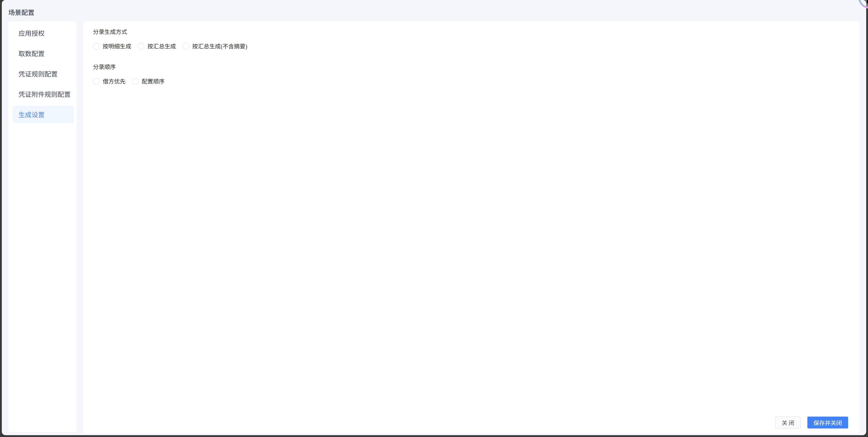The image size is (868, 437).
Task: Open 凭证附件规则配置 in the sidebar
Action: click(x=43, y=94)
